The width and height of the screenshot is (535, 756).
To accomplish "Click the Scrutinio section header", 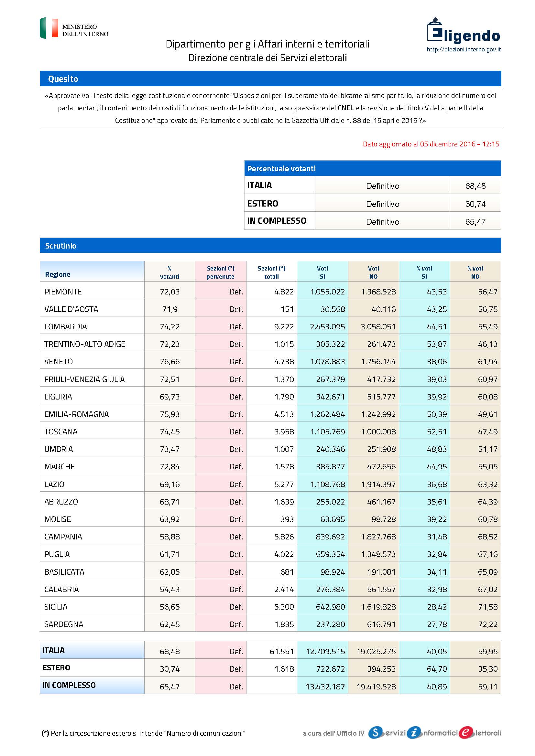I will (270, 245).
